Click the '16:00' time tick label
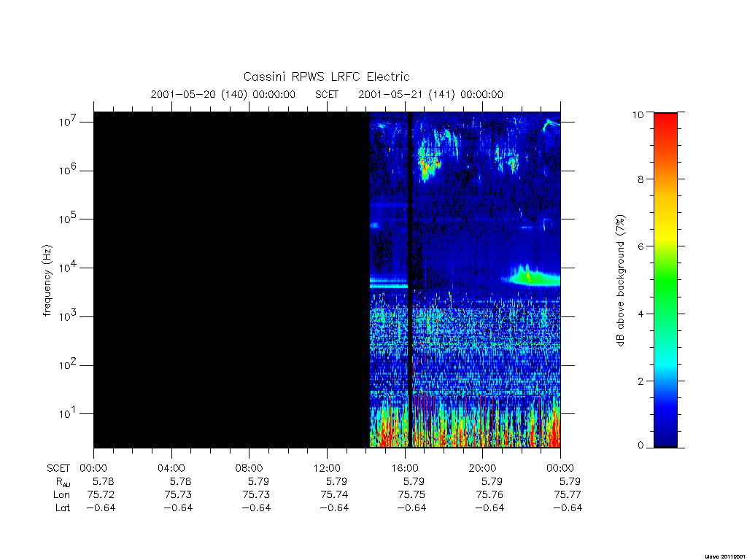The image size is (747, 560). pyautogui.click(x=405, y=468)
